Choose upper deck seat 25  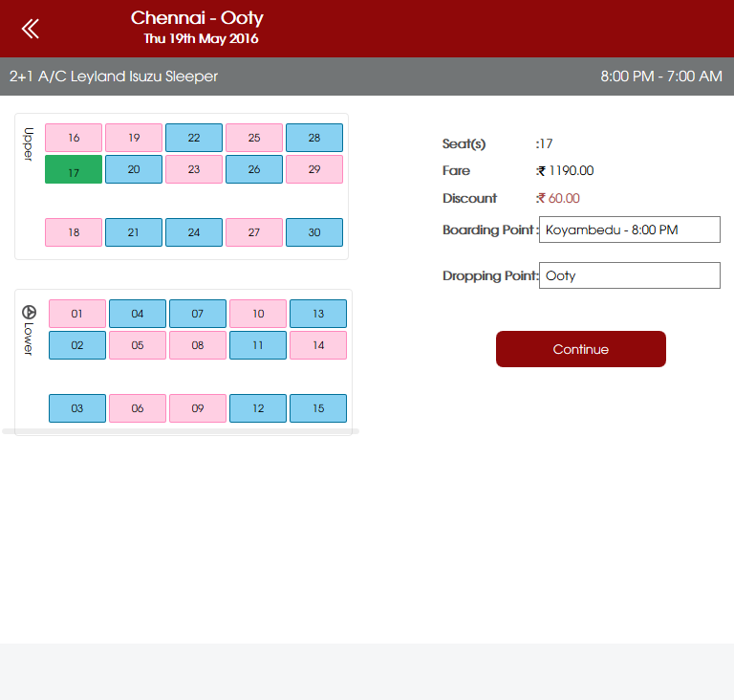pos(254,138)
